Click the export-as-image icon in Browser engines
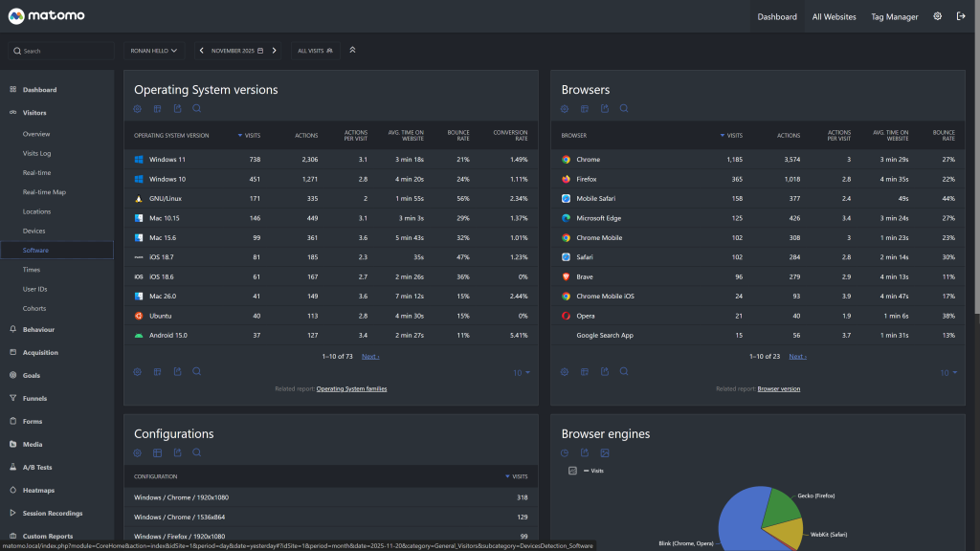 [x=605, y=452]
